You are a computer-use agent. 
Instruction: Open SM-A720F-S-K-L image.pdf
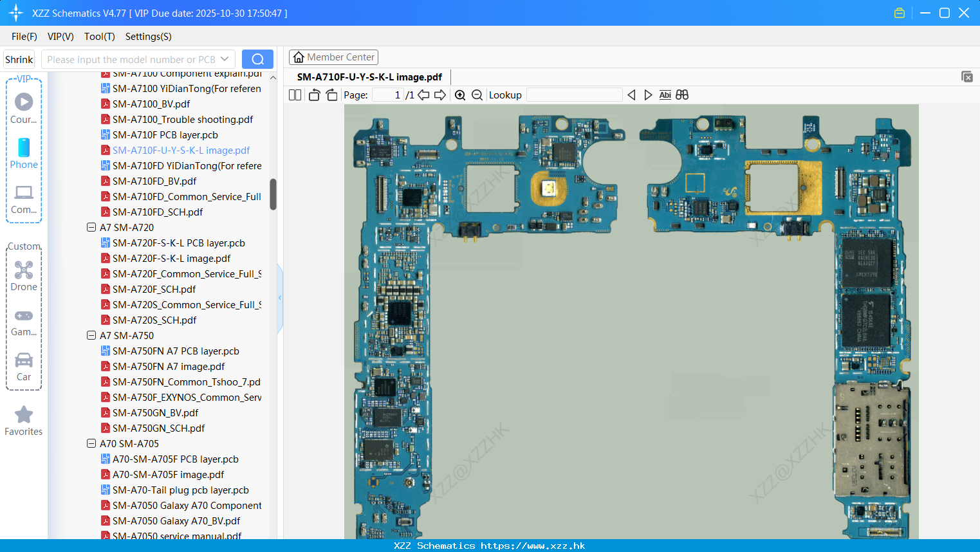tap(171, 258)
